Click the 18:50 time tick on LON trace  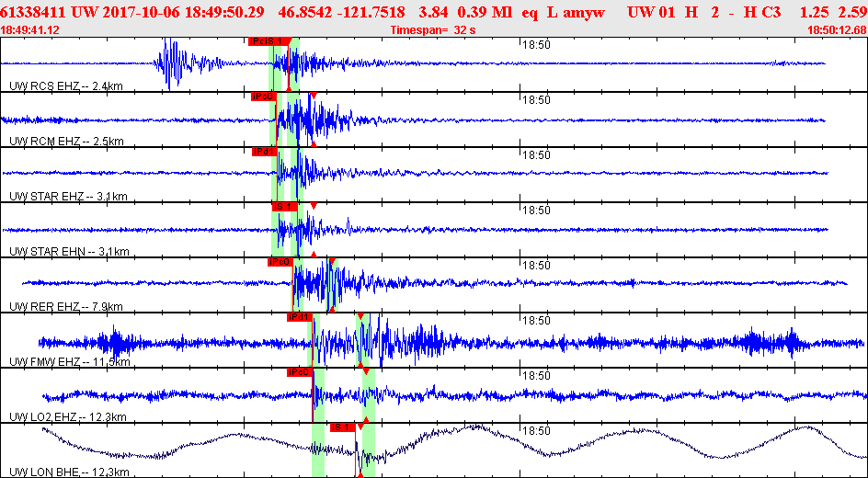coord(536,430)
